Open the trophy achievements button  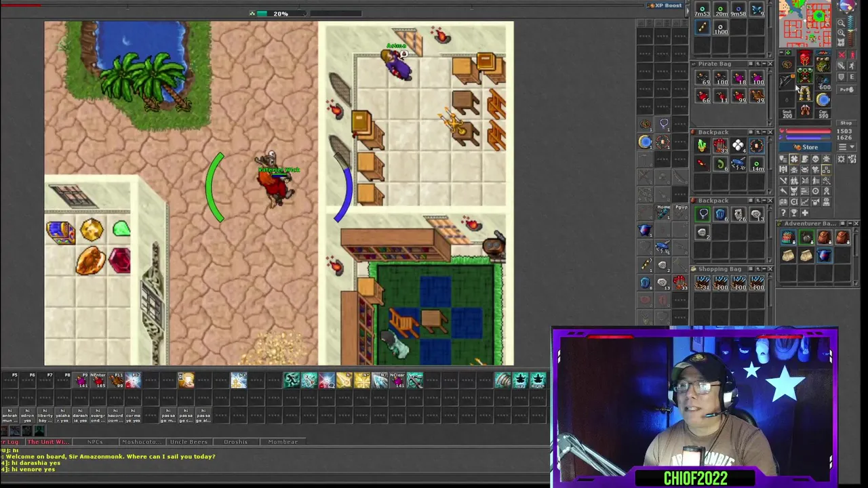794,213
